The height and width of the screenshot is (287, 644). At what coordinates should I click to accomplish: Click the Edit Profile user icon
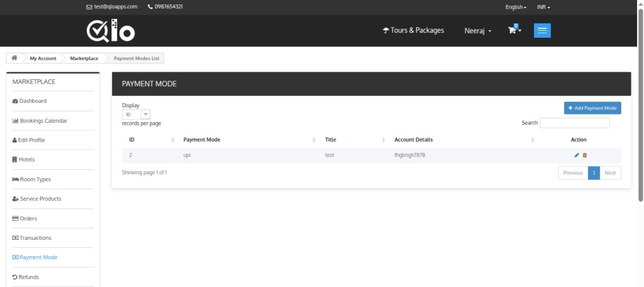click(15, 140)
